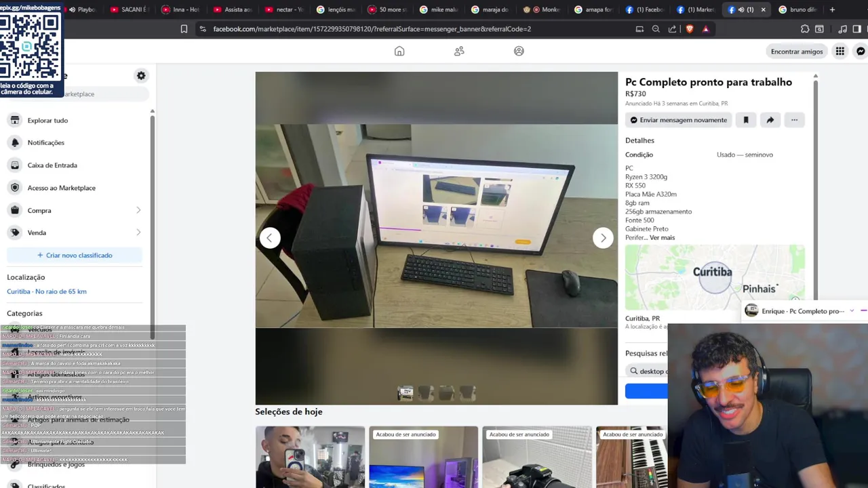This screenshot has height=488, width=868.
Task: Switch to the Playboy browser tab
Action: tap(81, 9)
